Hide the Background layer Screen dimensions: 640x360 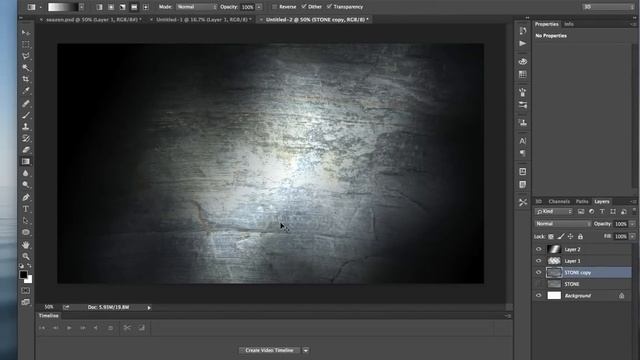(539, 296)
